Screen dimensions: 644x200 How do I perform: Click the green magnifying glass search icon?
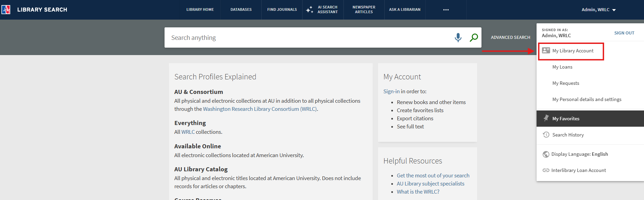[474, 37]
